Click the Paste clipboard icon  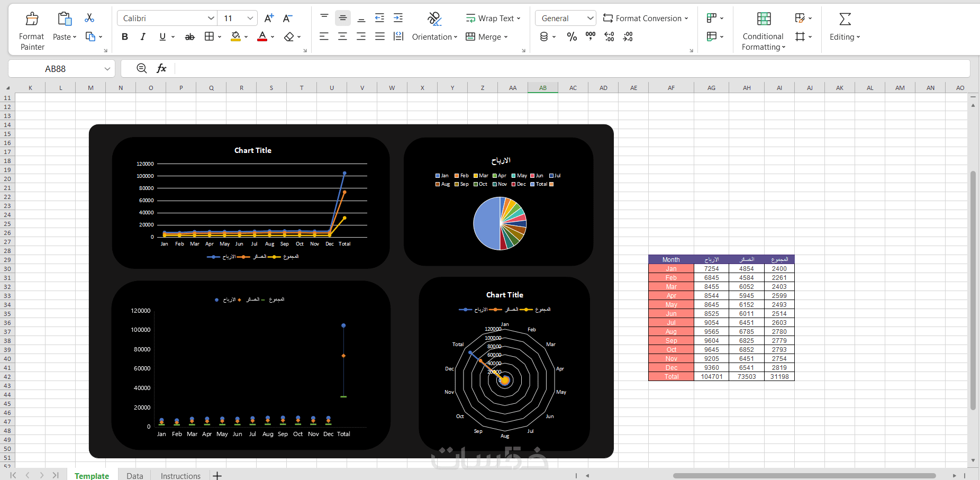[x=65, y=19]
